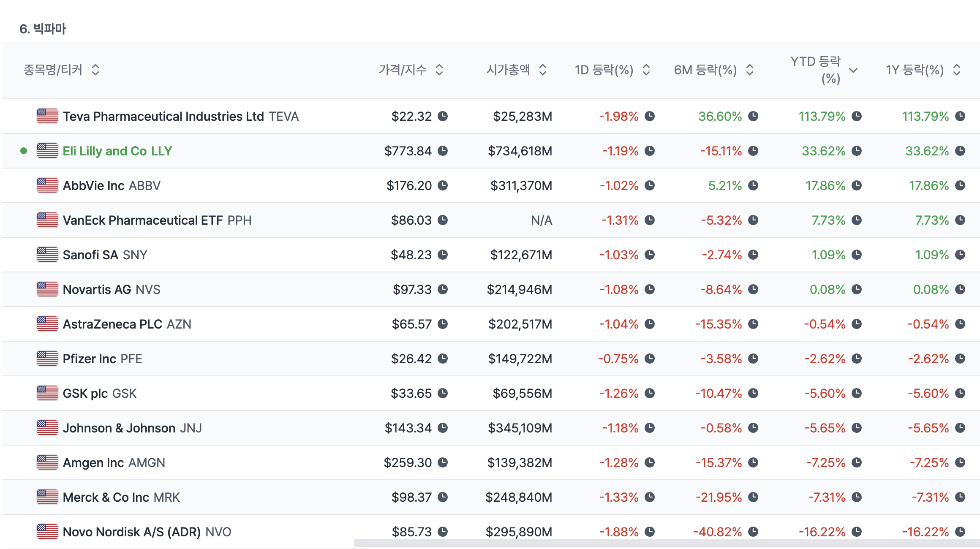Click the horizontal scrollbar at table bottom
Screen dimensions: 980x549
[x=667, y=543]
